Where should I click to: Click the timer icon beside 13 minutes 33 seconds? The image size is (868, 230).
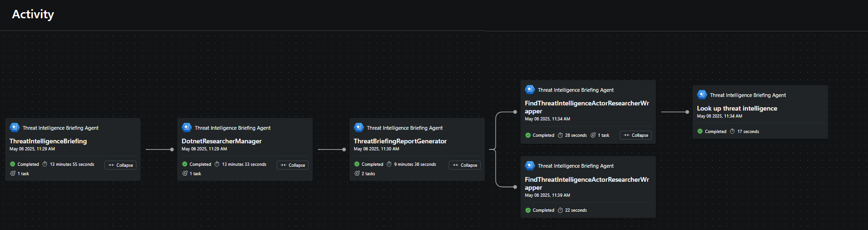pyautogui.click(x=217, y=164)
